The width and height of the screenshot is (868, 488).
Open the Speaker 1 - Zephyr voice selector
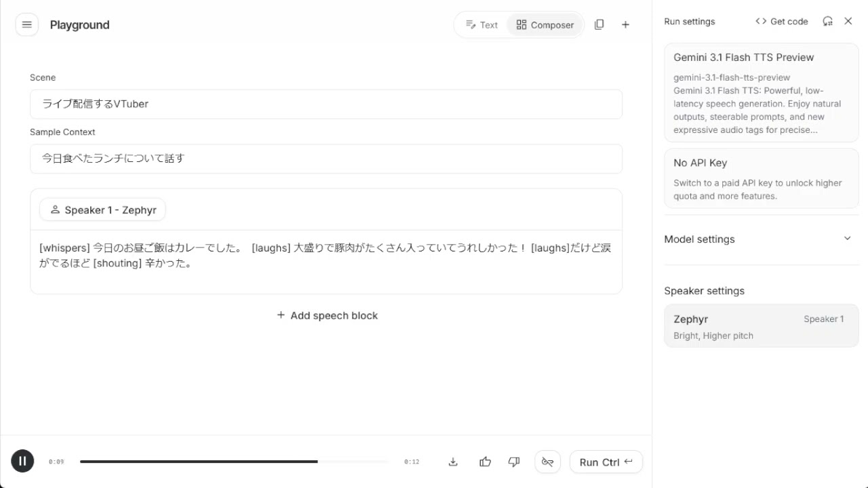point(102,210)
